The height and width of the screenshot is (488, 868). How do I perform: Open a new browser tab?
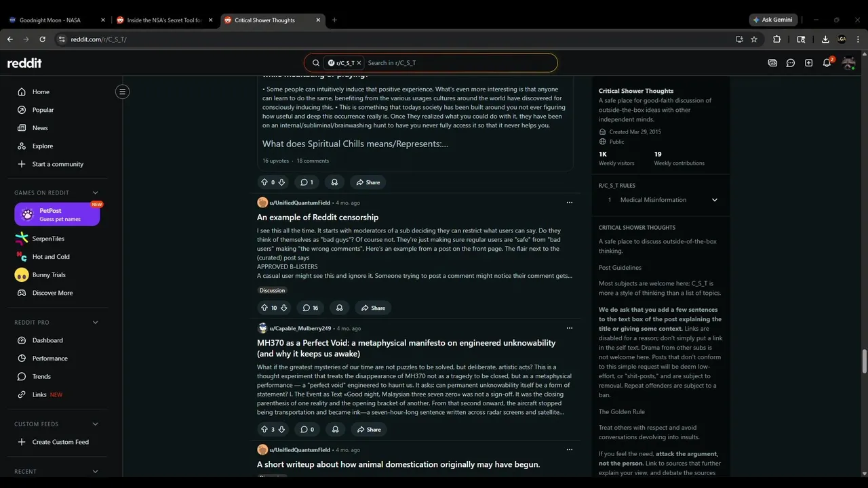(x=334, y=20)
